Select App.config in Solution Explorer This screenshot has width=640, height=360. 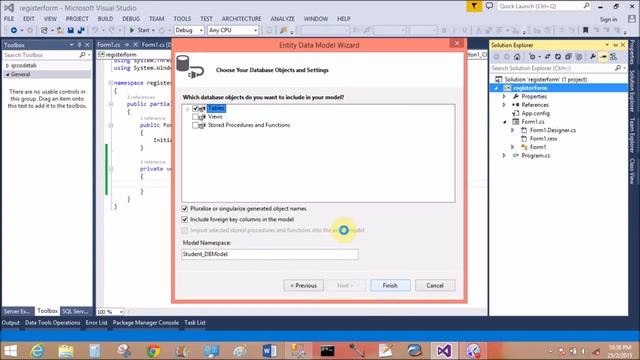pos(536,113)
